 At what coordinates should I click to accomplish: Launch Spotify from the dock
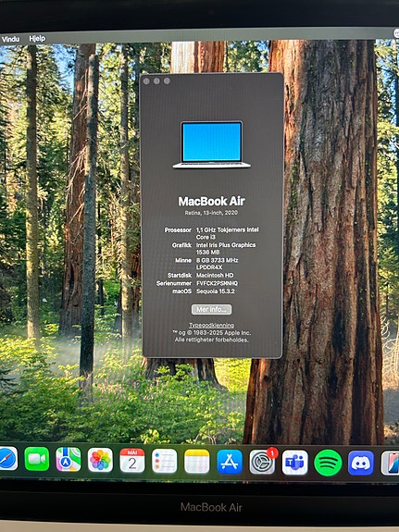328,463
